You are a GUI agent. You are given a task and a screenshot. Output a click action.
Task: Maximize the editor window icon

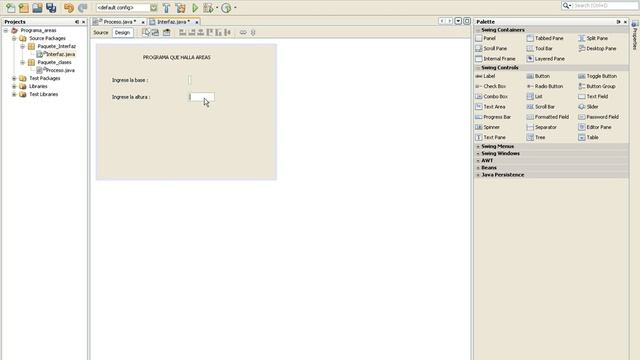click(467, 21)
